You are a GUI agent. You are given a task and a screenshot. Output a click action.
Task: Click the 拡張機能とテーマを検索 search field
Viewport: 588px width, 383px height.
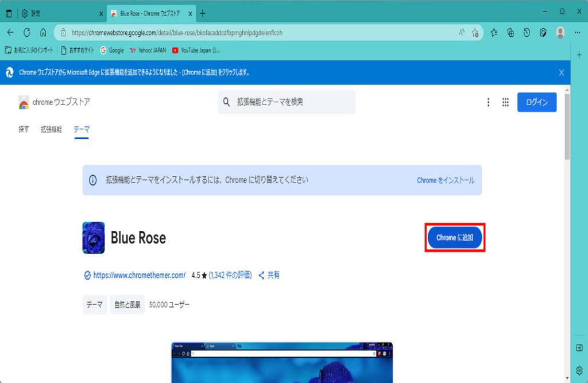(293, 102)
